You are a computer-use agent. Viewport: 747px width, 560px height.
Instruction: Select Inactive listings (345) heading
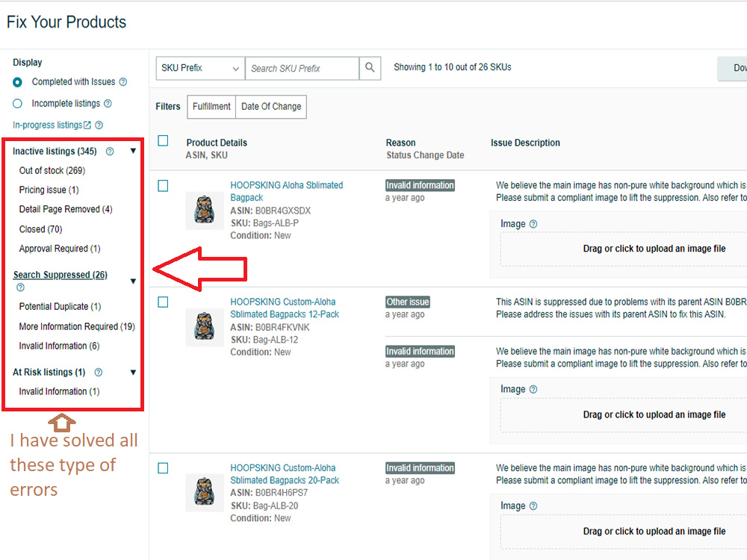click(x=55, y=152)
